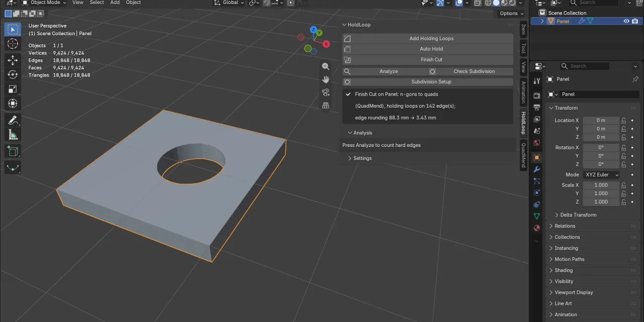The width and height of the screenshot is (644, 322).
Task: Toggle the Scale X lock
Action: [623, 185]
